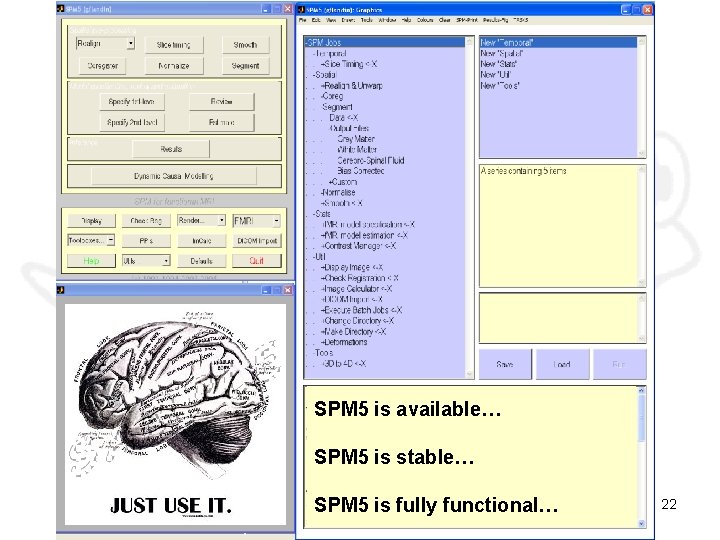Select Grey Matter output item
The height and width of the screenshot is (540, 720).
[x=356, y=139]
